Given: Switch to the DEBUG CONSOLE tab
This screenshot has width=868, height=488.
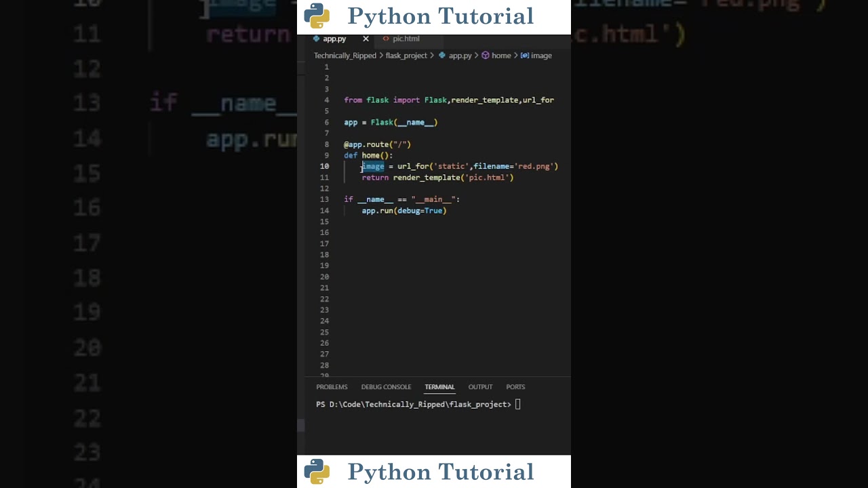Looking at the screenshot, I should click(386, 387).
